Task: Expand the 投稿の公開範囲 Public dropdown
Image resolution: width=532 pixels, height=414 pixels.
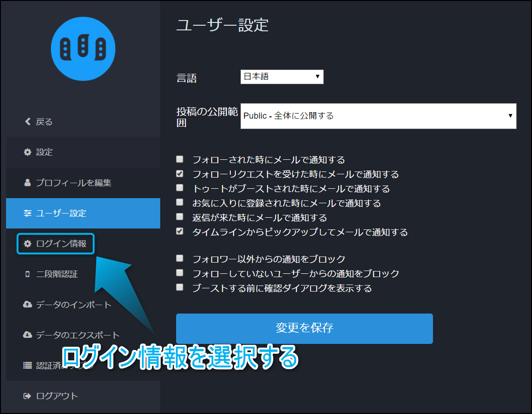Action: pos(378,116)
